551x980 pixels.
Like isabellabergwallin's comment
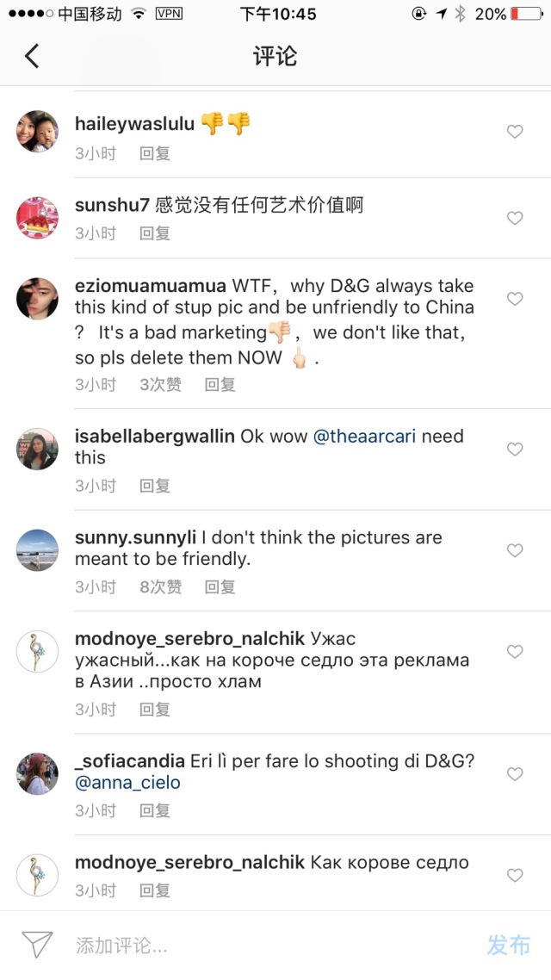click(515, 450)
